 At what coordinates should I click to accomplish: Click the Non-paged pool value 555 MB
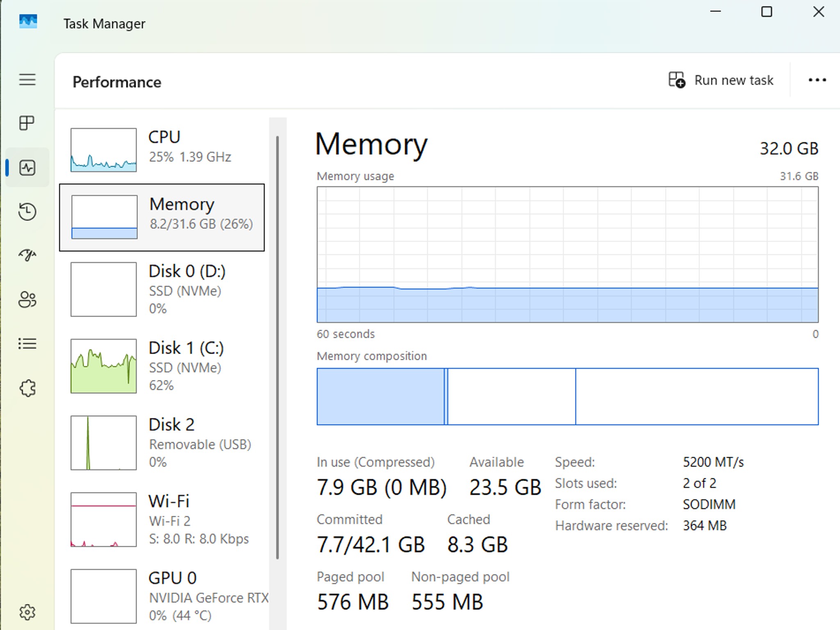tap(447, 603)
